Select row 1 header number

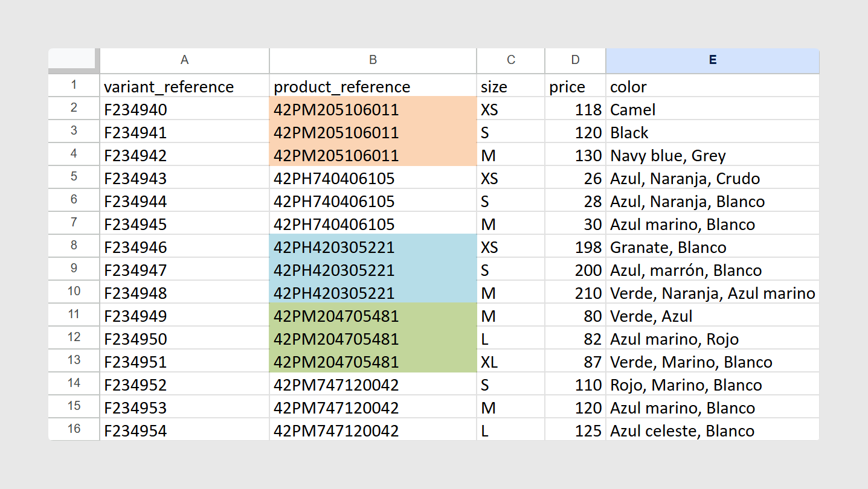coord(74,85)
